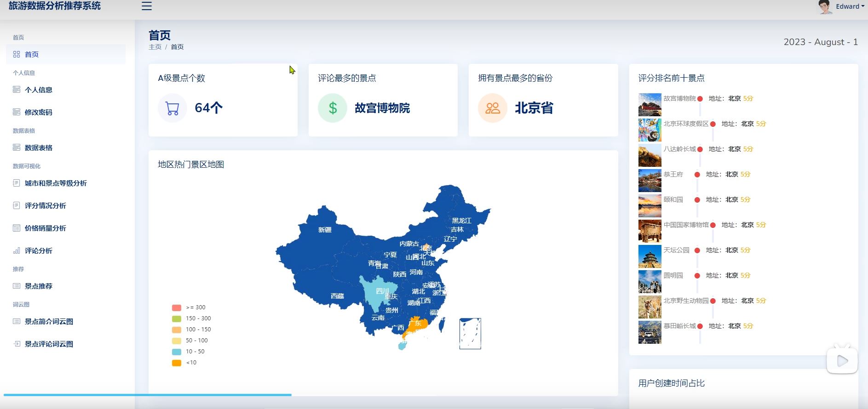Open the Edward user dropdown

(x=850, y=6)
